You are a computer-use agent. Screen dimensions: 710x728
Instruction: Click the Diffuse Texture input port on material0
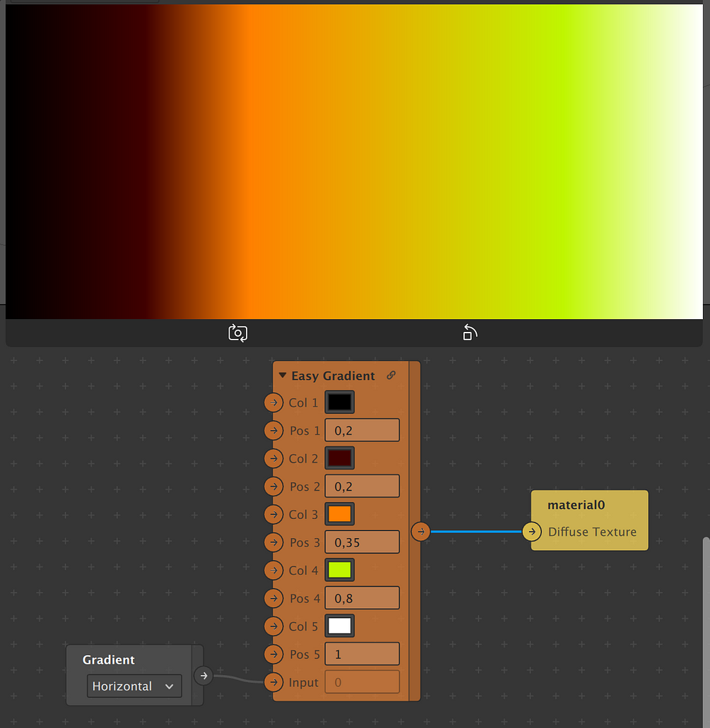click(x=532, y=532)
